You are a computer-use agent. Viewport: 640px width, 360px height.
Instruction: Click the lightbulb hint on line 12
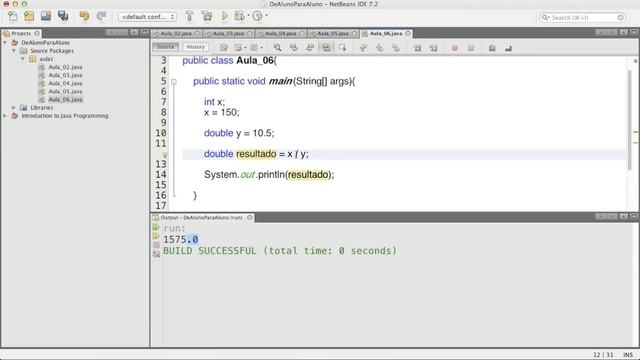tap(165, 155)
